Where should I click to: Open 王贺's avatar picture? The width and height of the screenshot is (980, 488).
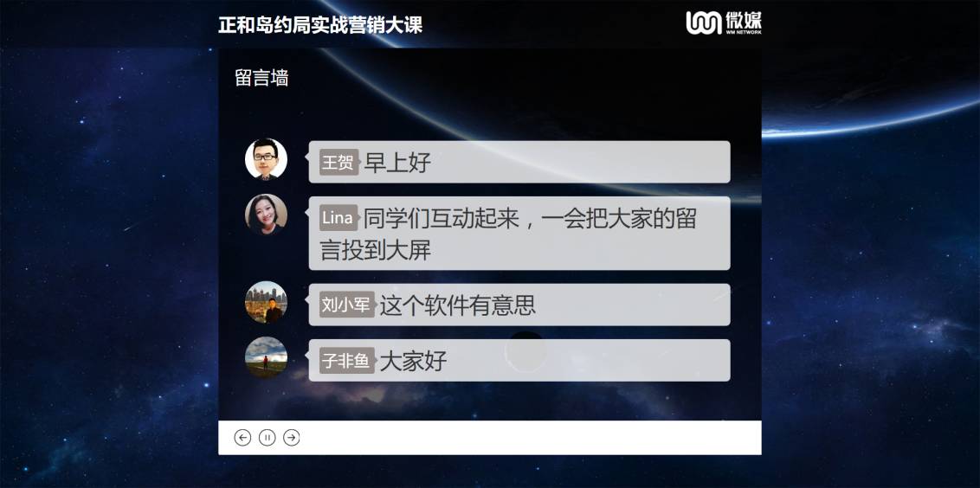click(267, 158)
